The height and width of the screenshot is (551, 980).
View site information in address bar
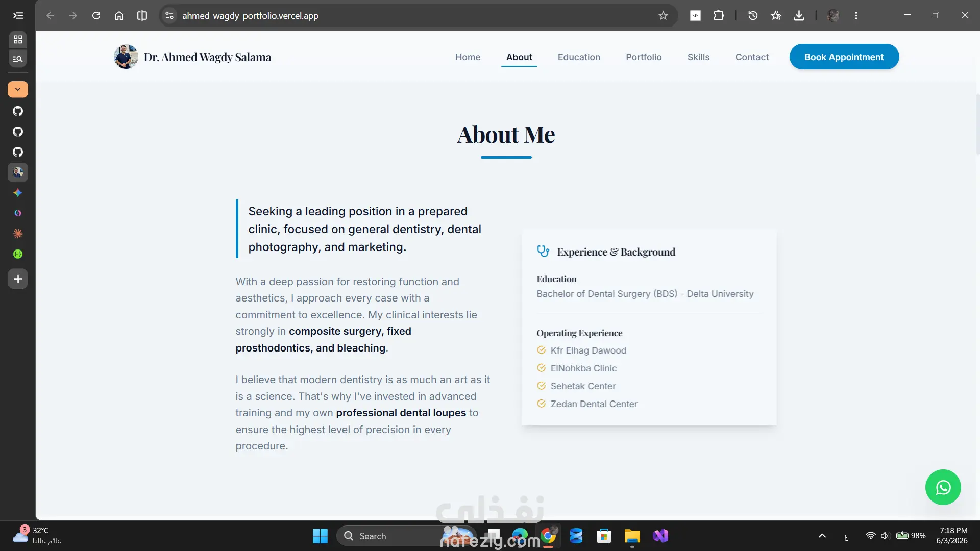click(x=169, y=15)
